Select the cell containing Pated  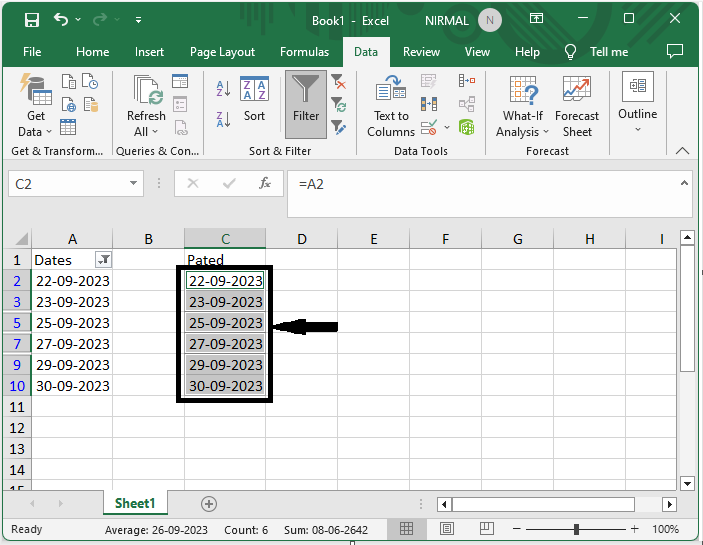coord(225,260)
